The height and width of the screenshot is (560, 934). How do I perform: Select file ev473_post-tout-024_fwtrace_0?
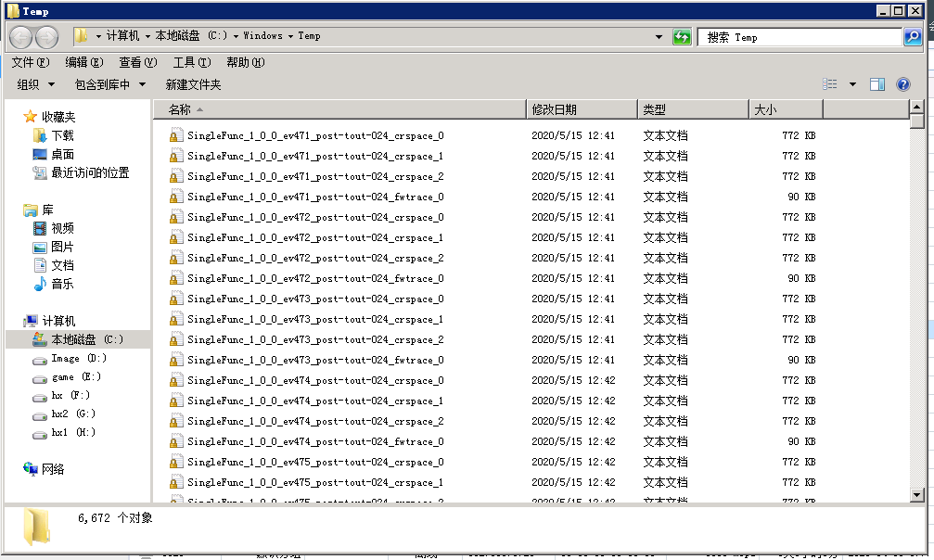click(315, 360)
